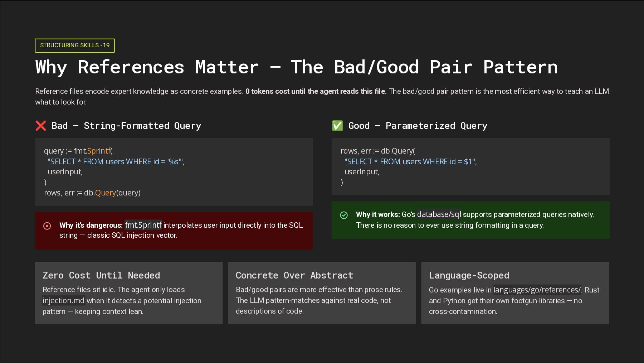644x363 pixels.
Task: Click the green check mark icon beside Good heading
Action: (x=337, y=126)
